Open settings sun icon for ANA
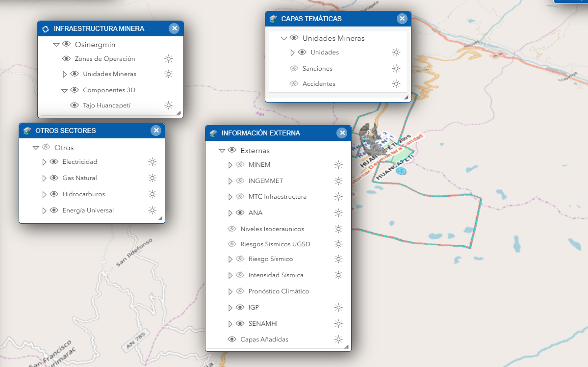The width and height of the screenshot is (588, 367). pyautogui.click(x=338, y=213)
